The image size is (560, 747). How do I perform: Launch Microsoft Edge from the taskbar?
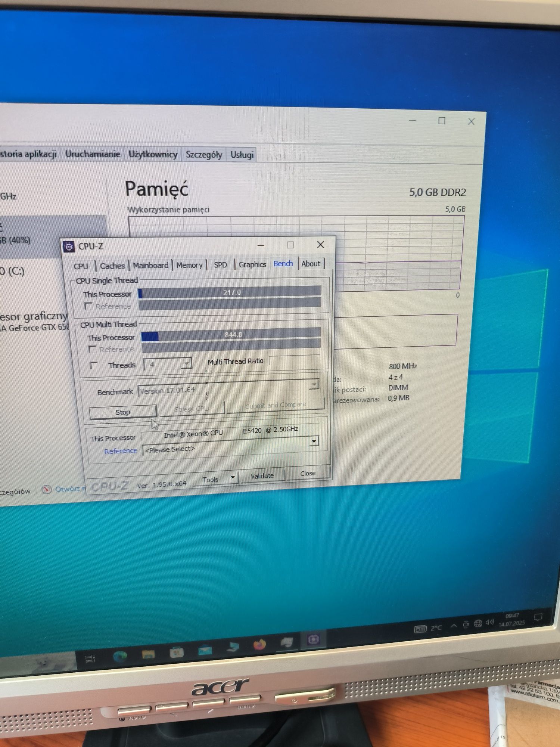120,656
